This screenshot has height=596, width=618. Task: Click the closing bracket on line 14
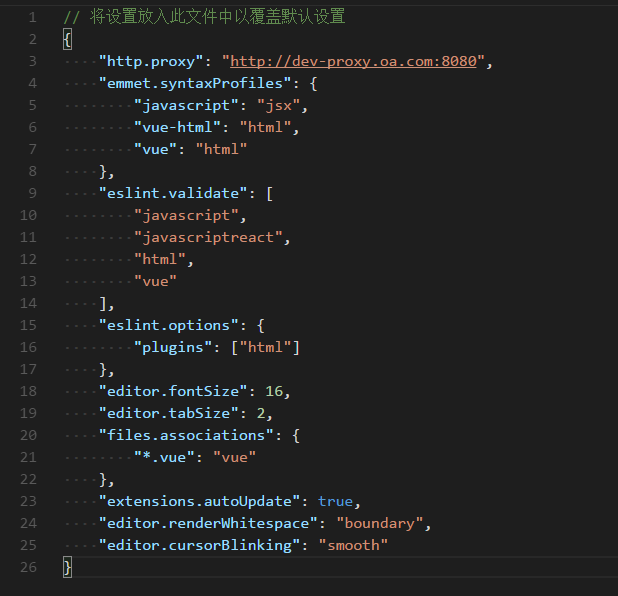[103, 304]
